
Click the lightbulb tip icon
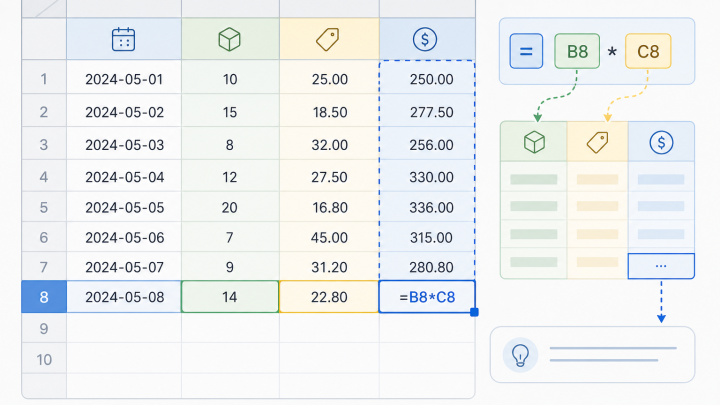click(520, 355)
